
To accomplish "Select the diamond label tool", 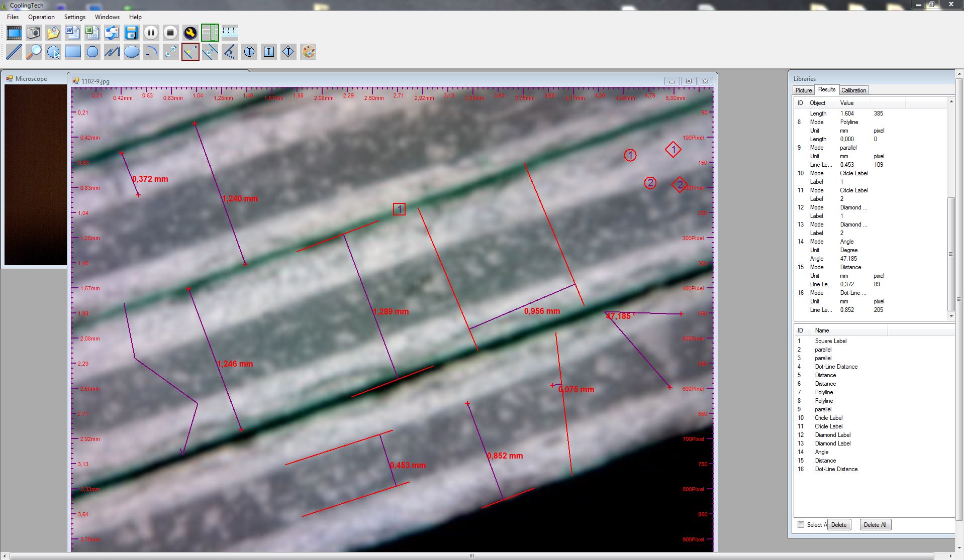I will (x=288, y=52).
